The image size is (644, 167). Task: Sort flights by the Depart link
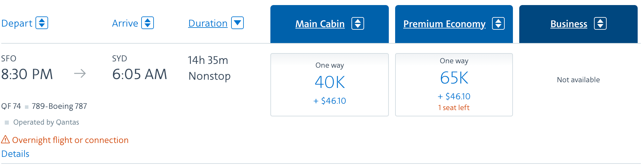17,23
